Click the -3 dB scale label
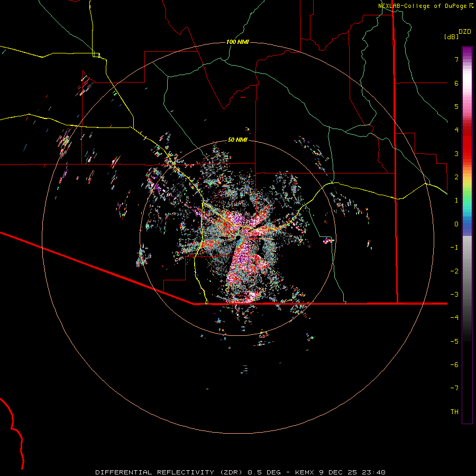 coord(454,295)
